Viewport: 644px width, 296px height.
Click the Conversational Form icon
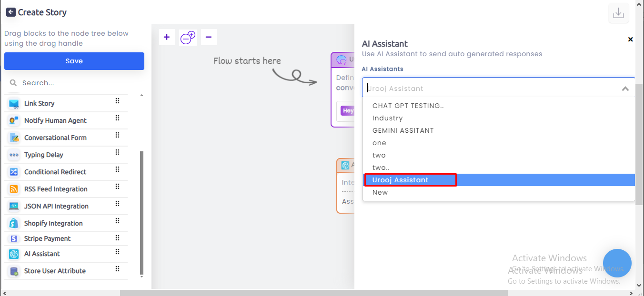click(14, 138)
